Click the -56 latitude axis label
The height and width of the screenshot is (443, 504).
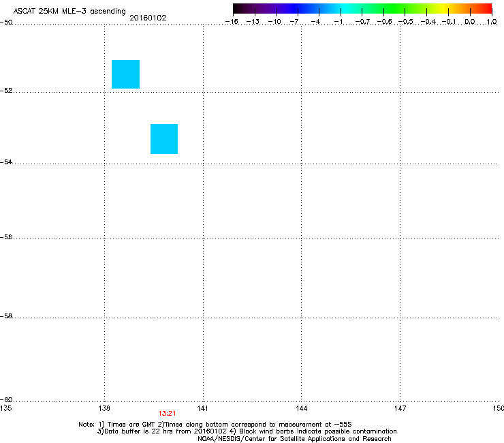tap(6, 236)
